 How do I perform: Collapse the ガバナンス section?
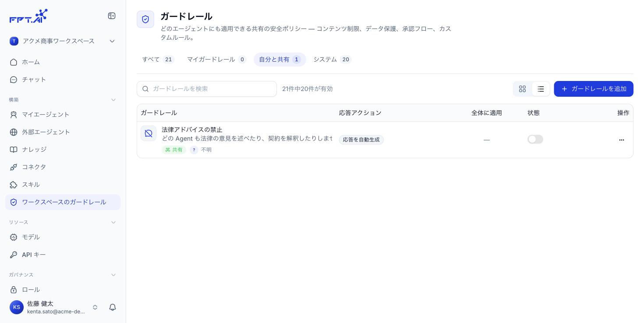[x=113, y=275]
